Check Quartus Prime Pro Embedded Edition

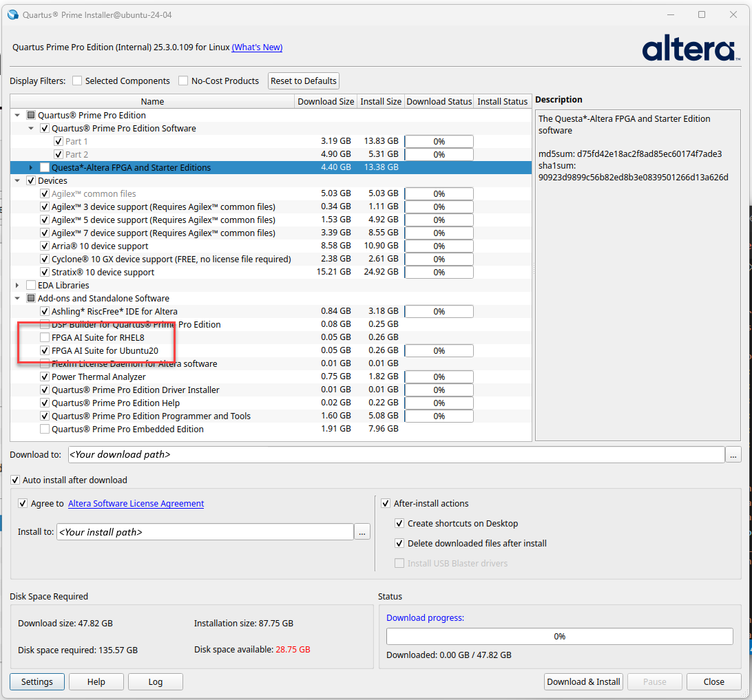[45, 429]
